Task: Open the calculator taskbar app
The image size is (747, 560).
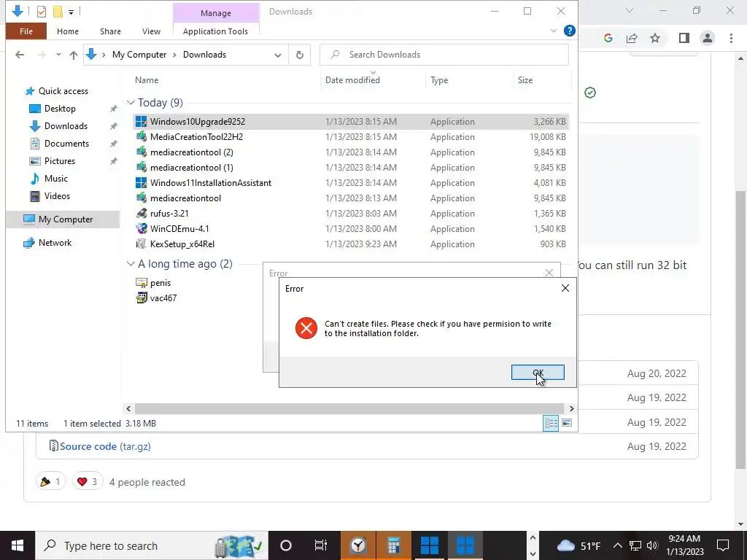Action: click(393, 545)
